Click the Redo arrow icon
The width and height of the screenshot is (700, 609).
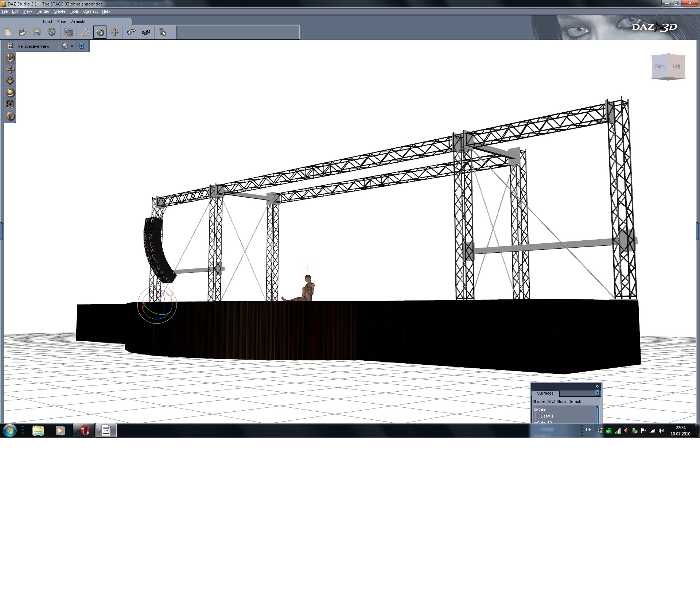(x=146, y=32)
